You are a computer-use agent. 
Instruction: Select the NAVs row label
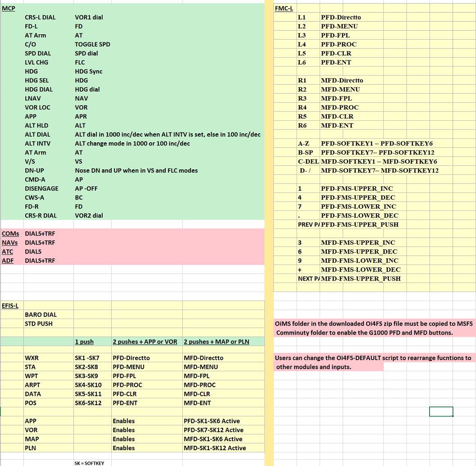[x=10, y=243]
